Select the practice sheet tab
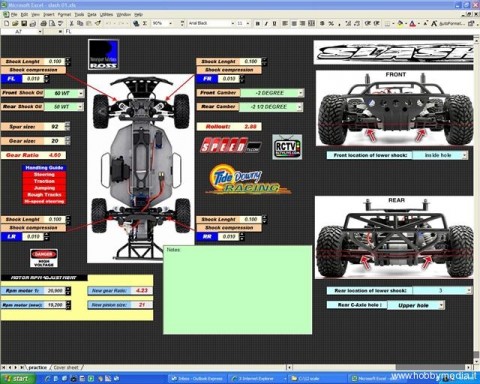480x384 pixels. pos(37,368)
